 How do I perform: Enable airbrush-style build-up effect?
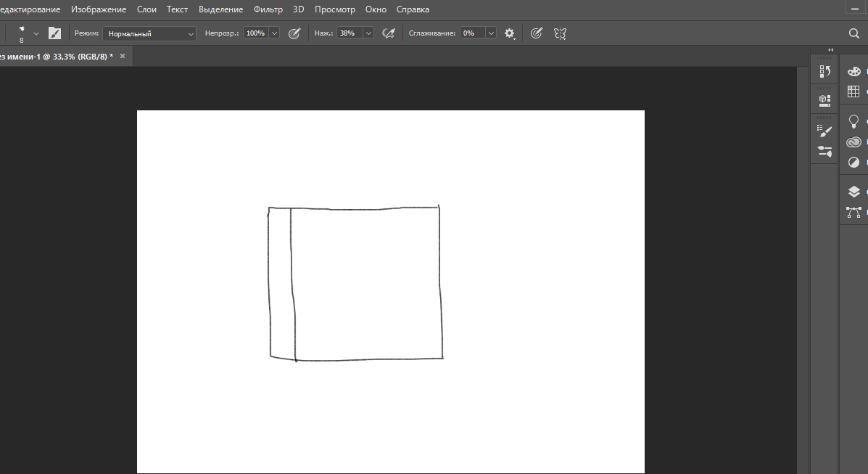[x=389, y=33]
